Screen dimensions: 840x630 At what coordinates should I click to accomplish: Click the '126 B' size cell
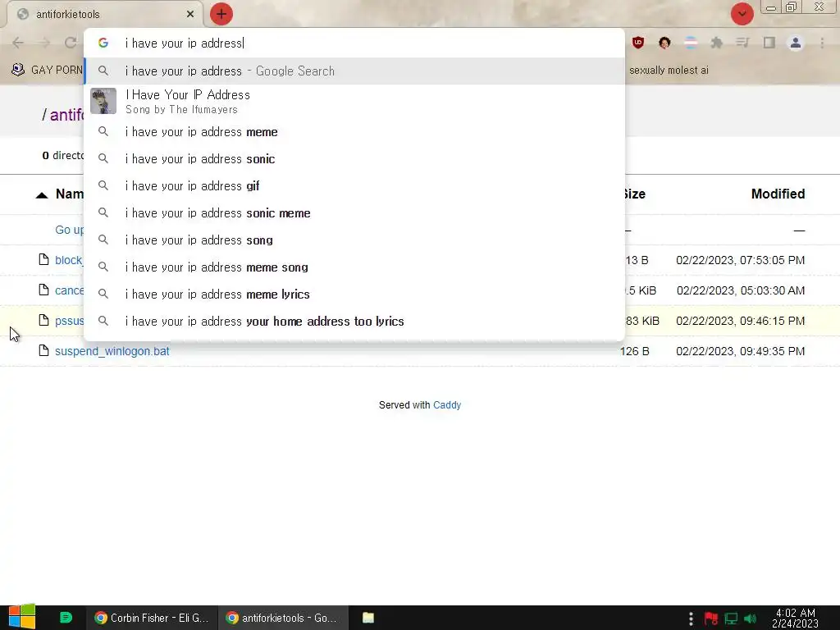coord(635,351)
